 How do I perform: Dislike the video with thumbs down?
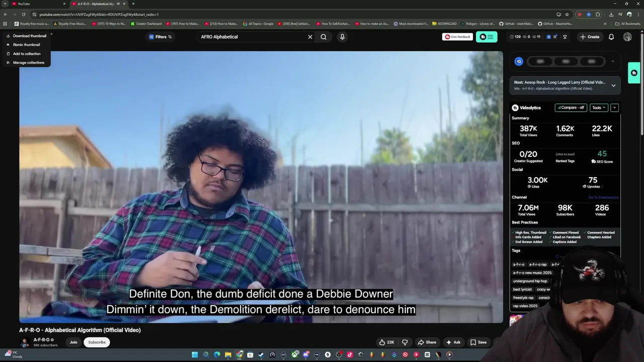[x=405, y=342]
